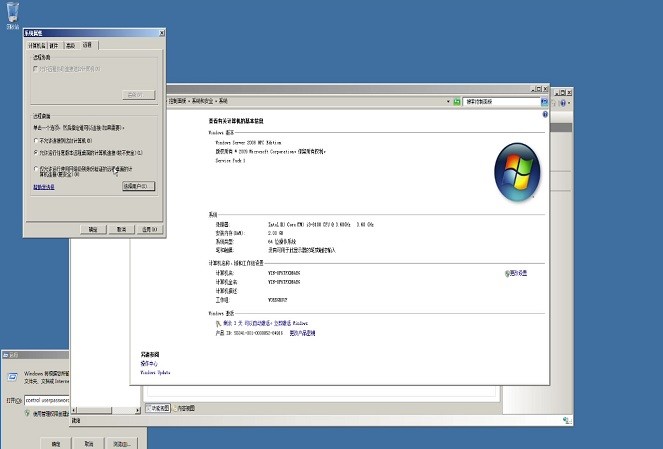Open the Recycle Bin desktop icon
This screenshot has height=449, width=663.
(x=13, y=14)
